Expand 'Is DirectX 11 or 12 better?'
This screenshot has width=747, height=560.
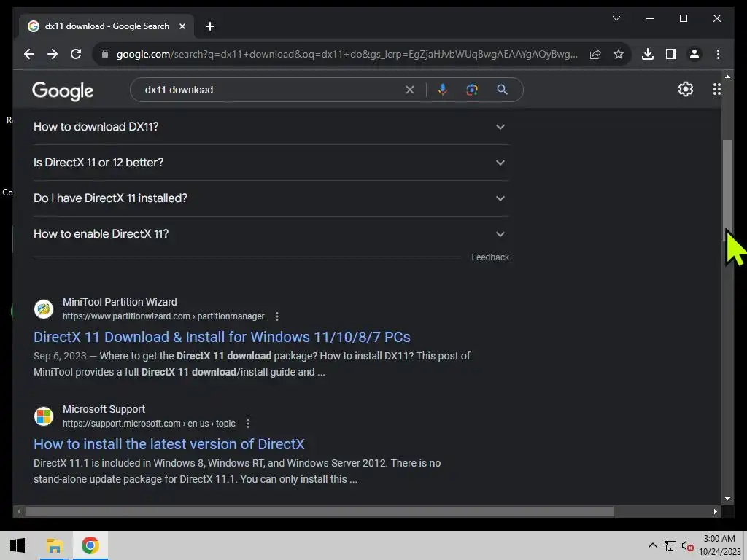coord(271,163)
